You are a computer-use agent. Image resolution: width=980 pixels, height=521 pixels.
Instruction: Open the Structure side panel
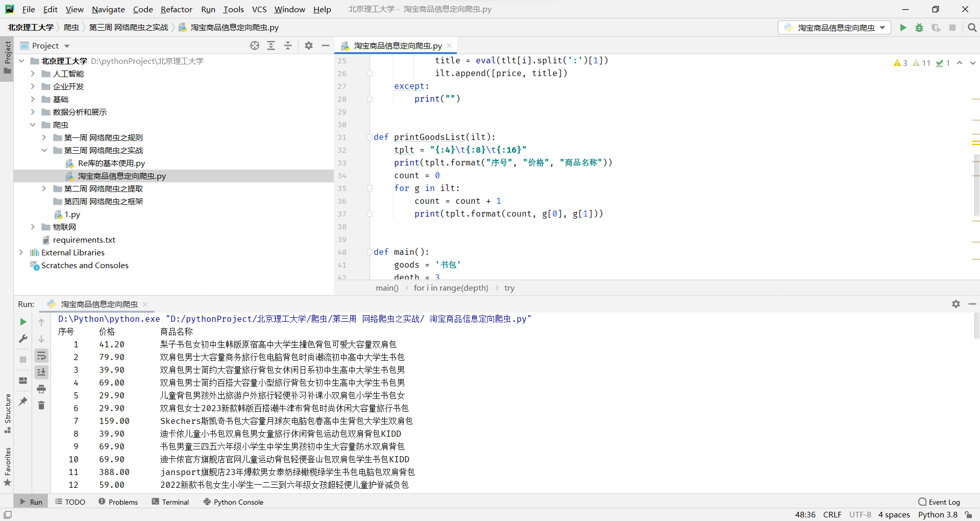pos(8,413)
